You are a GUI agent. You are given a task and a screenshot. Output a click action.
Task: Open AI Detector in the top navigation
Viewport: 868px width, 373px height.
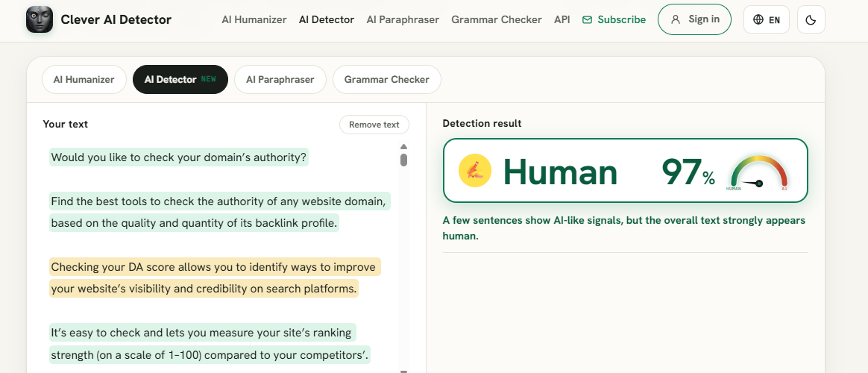326,19
